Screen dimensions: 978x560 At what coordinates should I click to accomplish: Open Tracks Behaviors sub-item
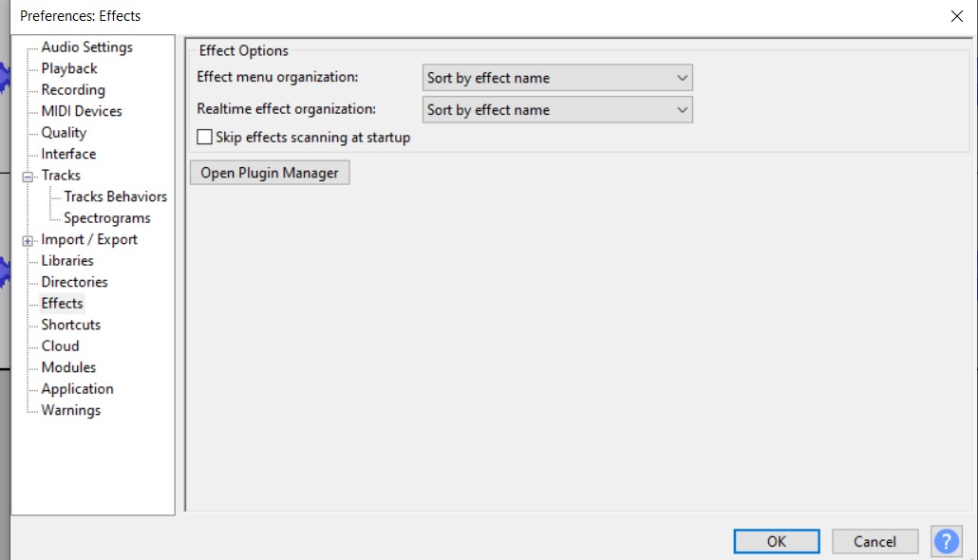pyautogui.click(x=115, y=196)
